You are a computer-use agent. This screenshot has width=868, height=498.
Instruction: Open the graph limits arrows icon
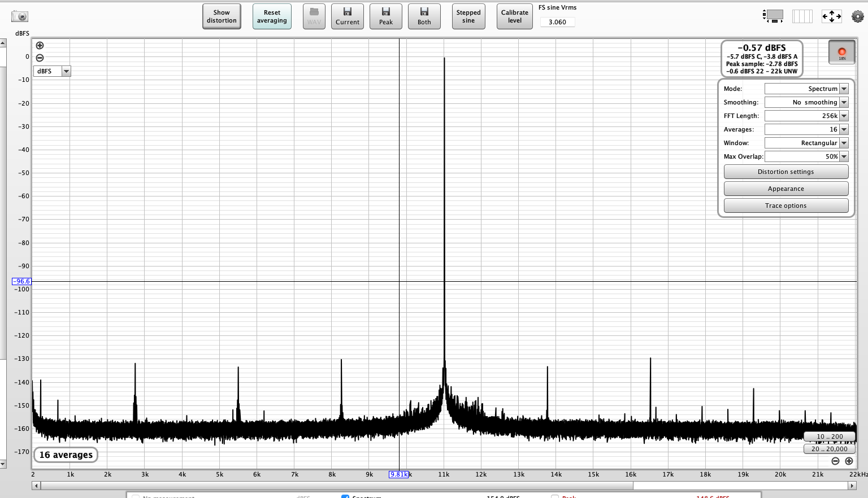831,16
